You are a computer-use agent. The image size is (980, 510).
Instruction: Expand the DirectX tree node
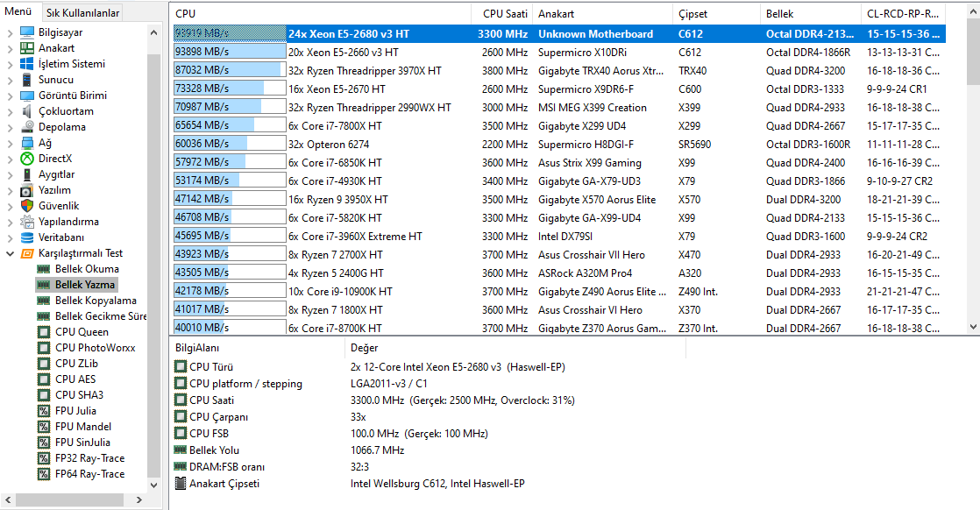coord(10,159)
